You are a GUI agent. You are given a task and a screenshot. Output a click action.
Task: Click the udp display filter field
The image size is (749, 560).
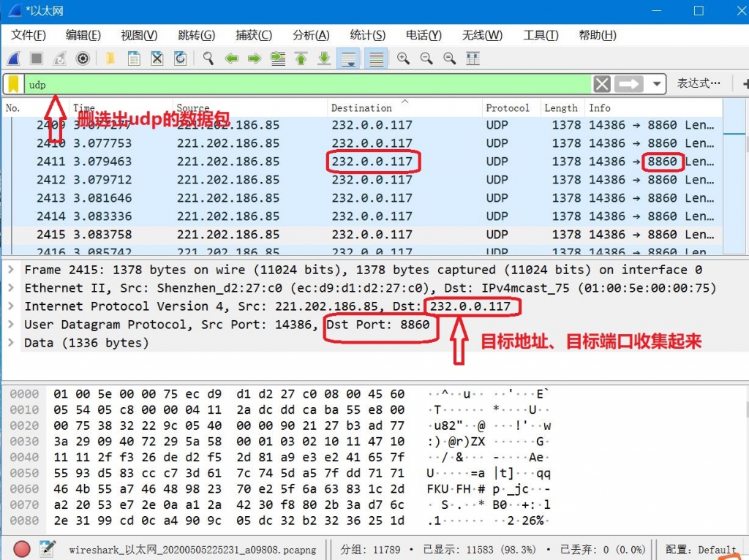pos(308,85)
